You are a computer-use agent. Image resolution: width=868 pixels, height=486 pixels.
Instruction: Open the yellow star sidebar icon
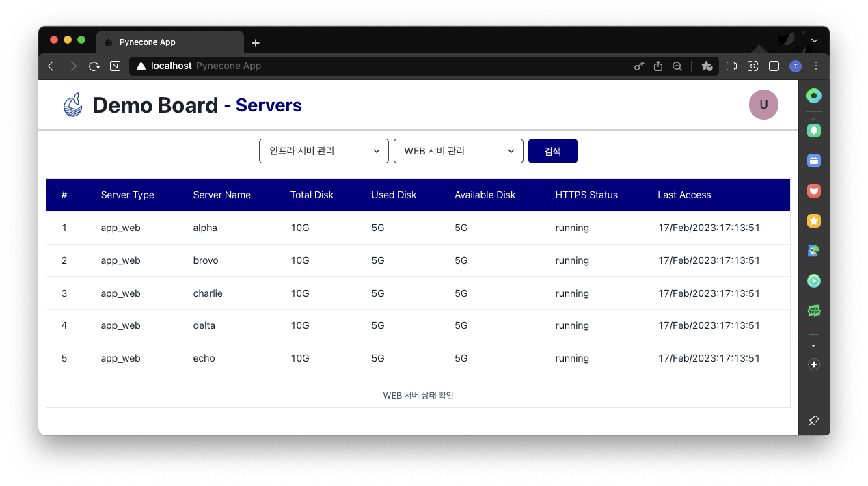(x=813, y=221)
